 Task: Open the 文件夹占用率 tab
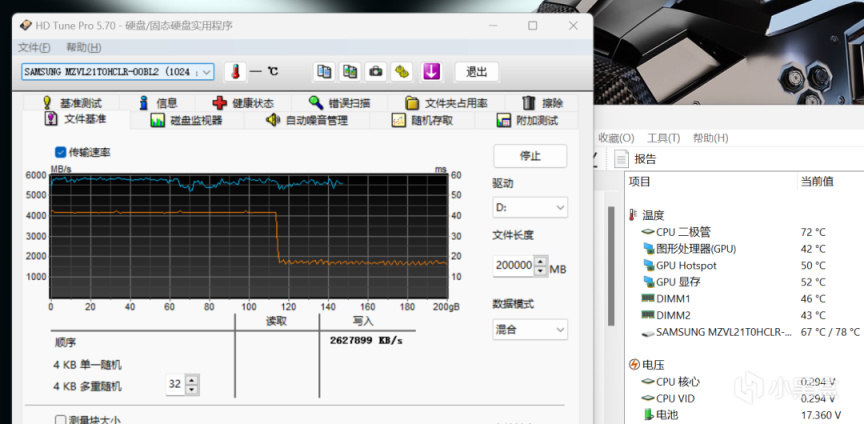447,103
